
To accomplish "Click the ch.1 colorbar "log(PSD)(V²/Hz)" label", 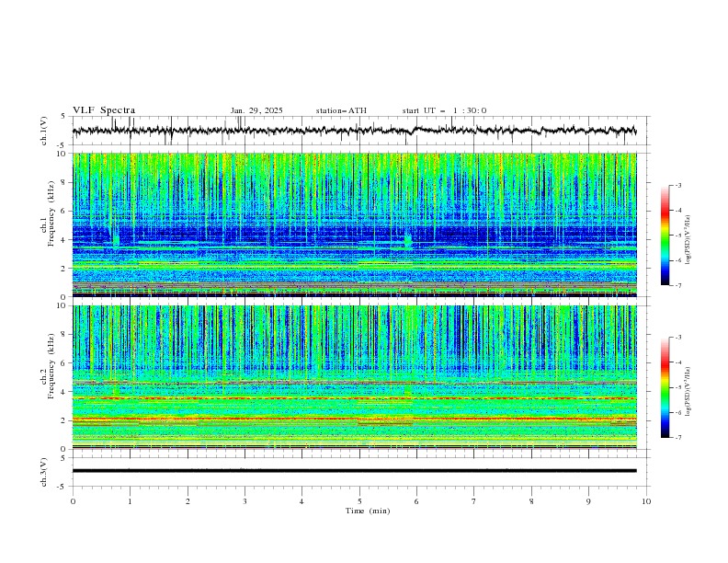I will tap(688, 240).
